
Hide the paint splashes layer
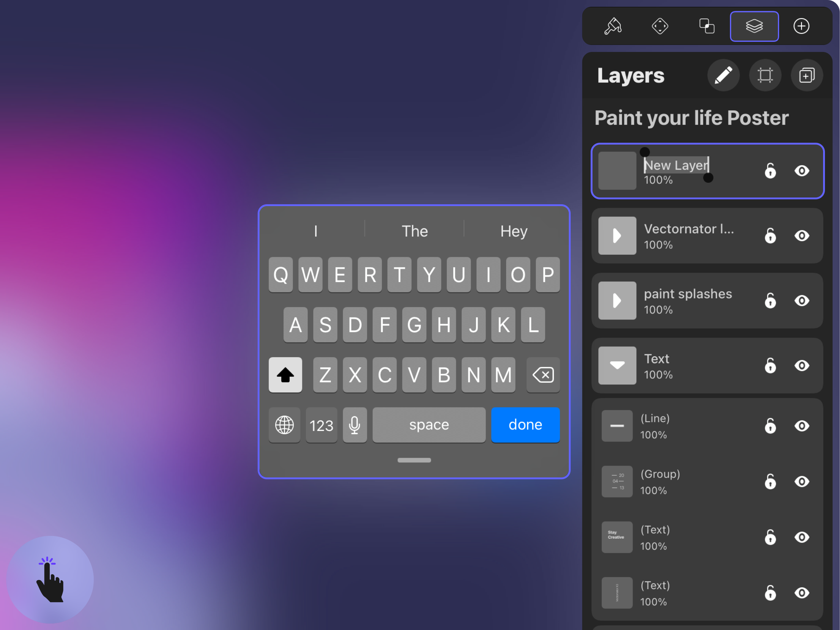click(x=802, y=301)
